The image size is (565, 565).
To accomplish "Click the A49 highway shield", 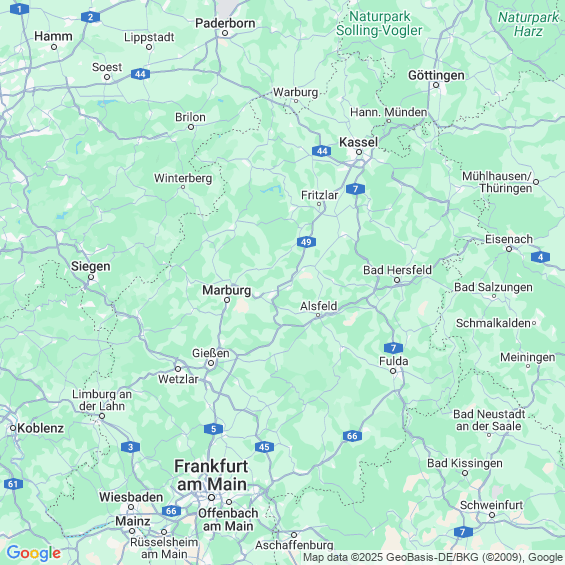I will click(306, 242).
